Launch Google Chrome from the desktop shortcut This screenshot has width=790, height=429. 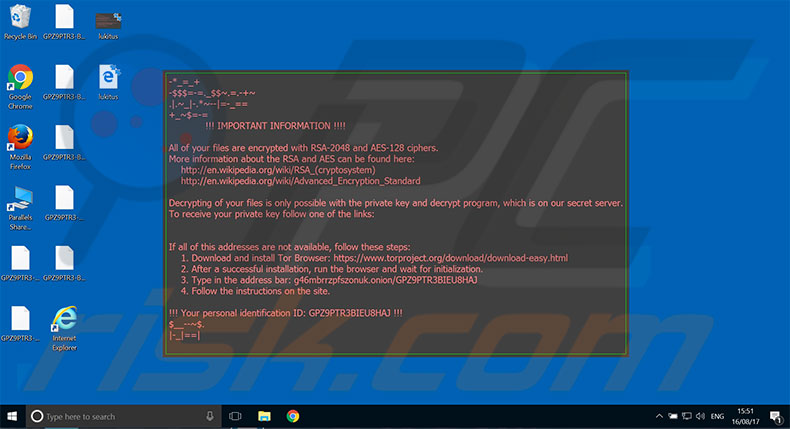(20, 80)
